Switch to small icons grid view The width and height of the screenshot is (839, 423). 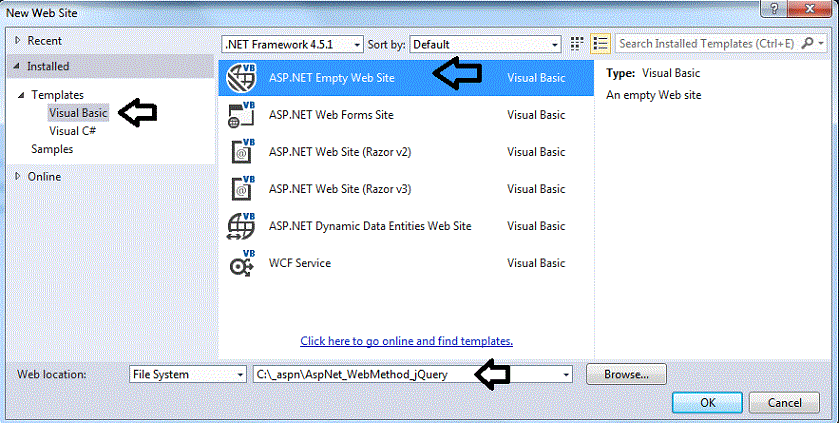tap(577, 44)
